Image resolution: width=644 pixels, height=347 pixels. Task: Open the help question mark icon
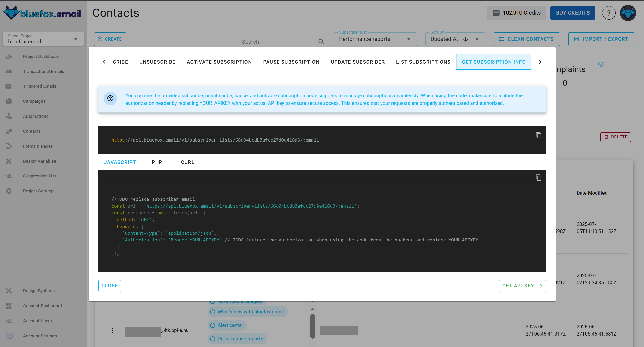609,13
